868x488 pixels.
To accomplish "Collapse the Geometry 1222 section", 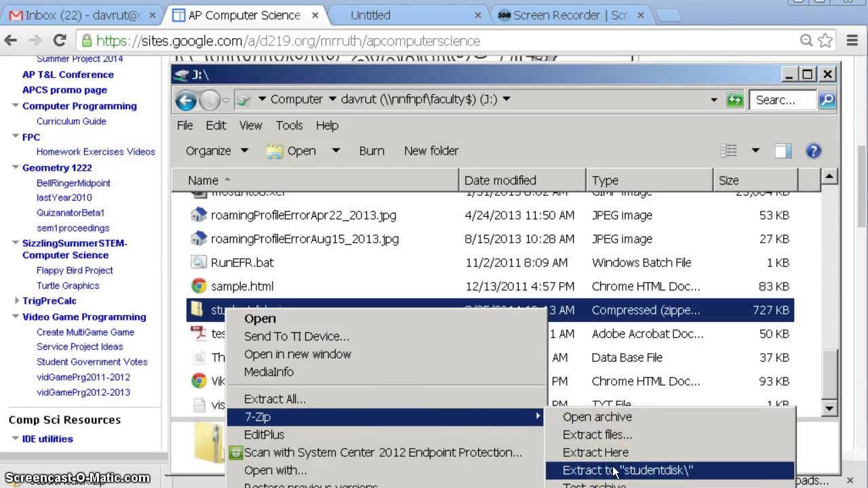I will pos(15,167).
